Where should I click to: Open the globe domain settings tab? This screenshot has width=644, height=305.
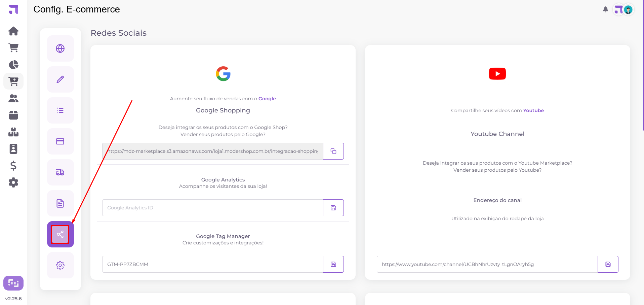point(60,48)
